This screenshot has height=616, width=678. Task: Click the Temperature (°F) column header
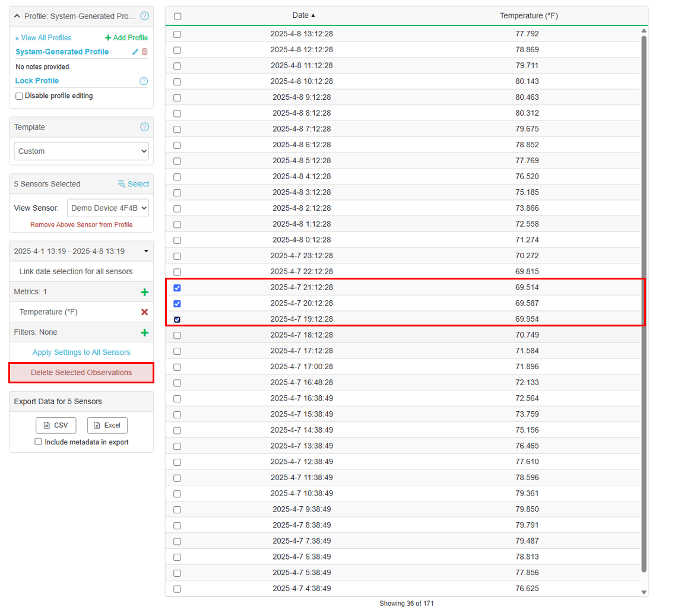pyautogui.click(x=528, y=16)
